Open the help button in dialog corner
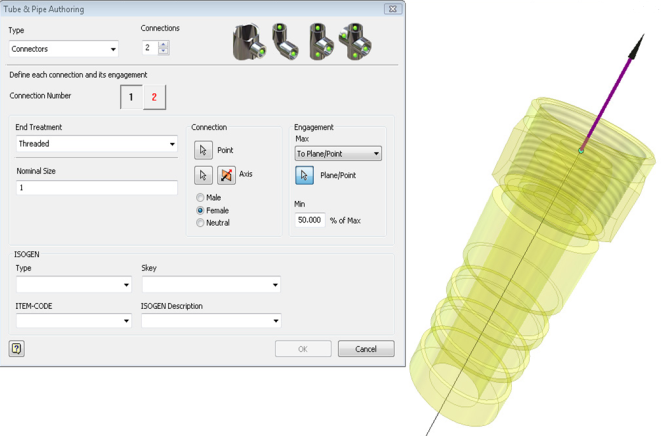 coord(16,348)
